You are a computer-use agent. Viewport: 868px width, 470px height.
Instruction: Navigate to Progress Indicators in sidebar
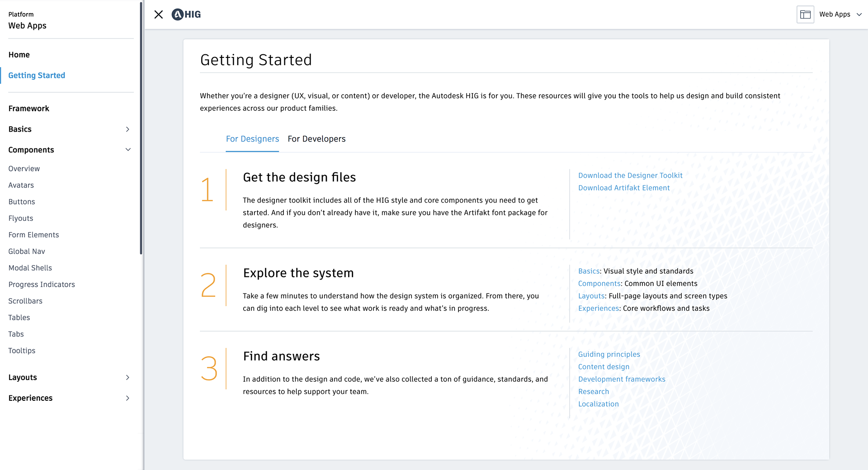42,285
